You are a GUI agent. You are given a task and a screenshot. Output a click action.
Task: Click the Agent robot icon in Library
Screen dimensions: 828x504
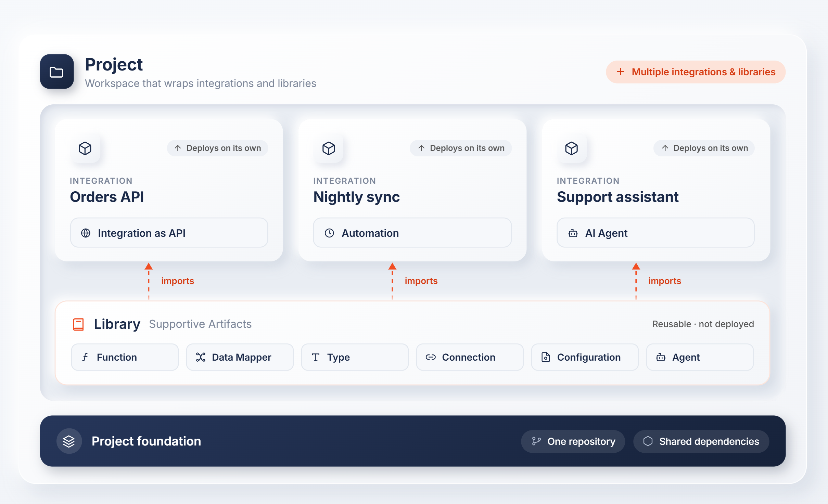tap(661, 358)
